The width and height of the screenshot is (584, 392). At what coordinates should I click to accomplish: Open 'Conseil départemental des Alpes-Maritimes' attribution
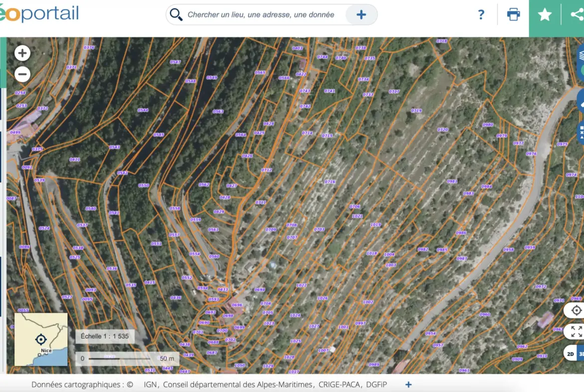click(x=238, y=385)
